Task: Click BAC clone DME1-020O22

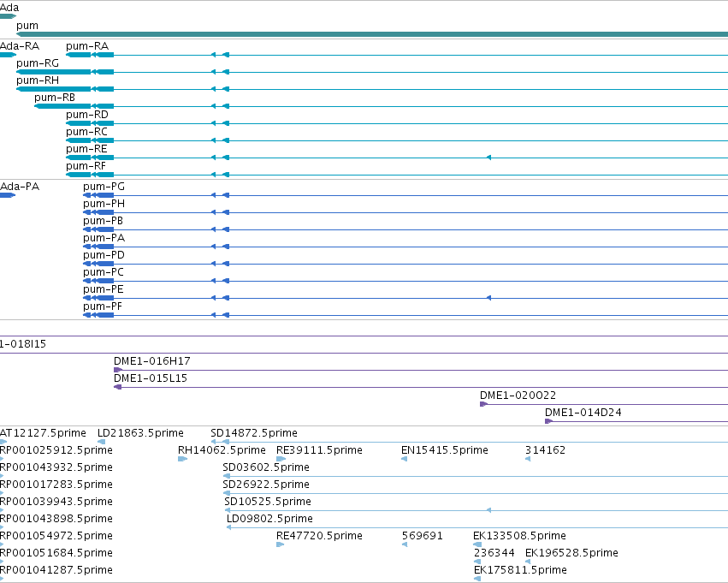Action: tap(518, 396)
